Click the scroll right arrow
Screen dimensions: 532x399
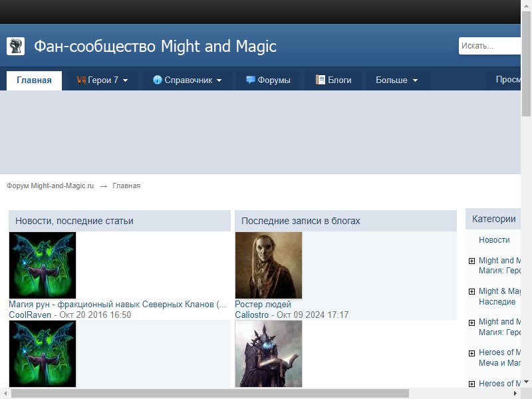click(x=515, y=394)
